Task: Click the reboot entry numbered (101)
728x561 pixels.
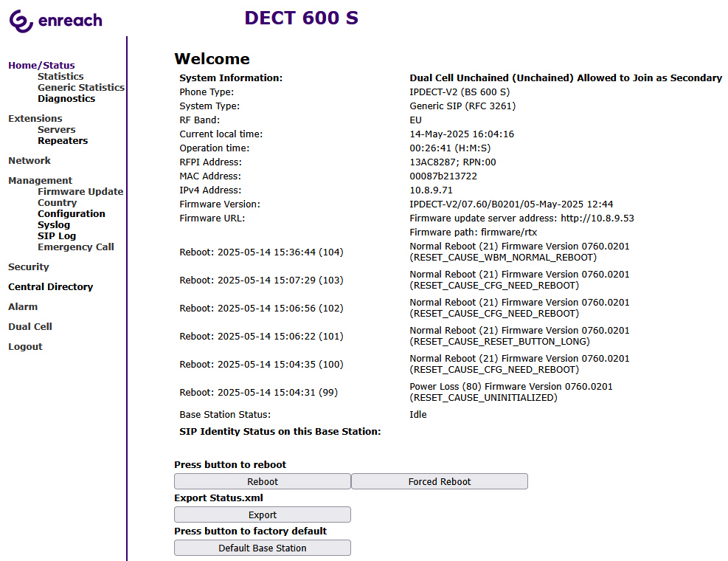Action: pyautogui.click(x=261, y=337)
